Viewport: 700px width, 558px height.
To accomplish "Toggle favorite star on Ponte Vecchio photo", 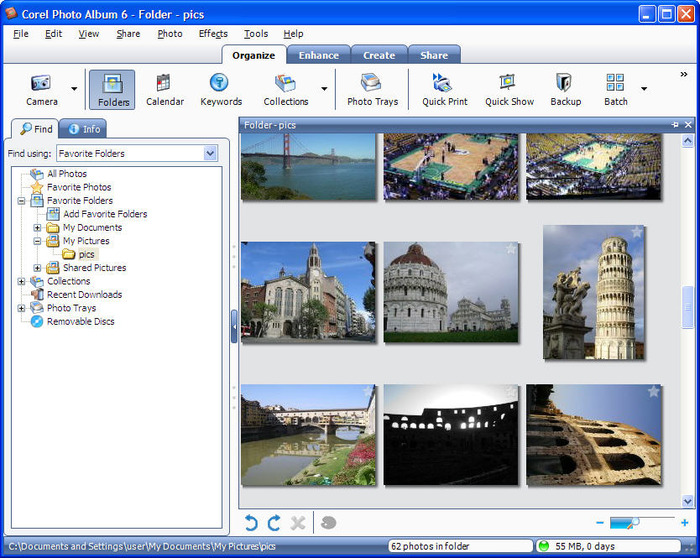I will [x=368, y=391].
